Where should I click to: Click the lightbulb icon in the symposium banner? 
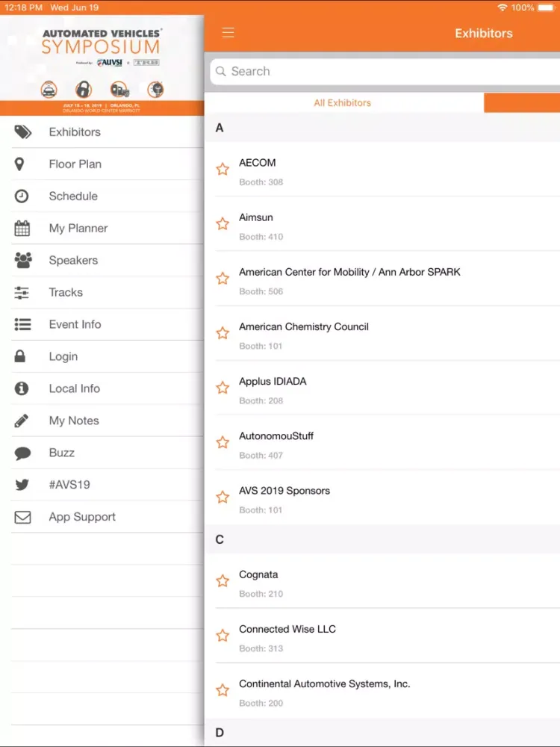pos(155,89)
